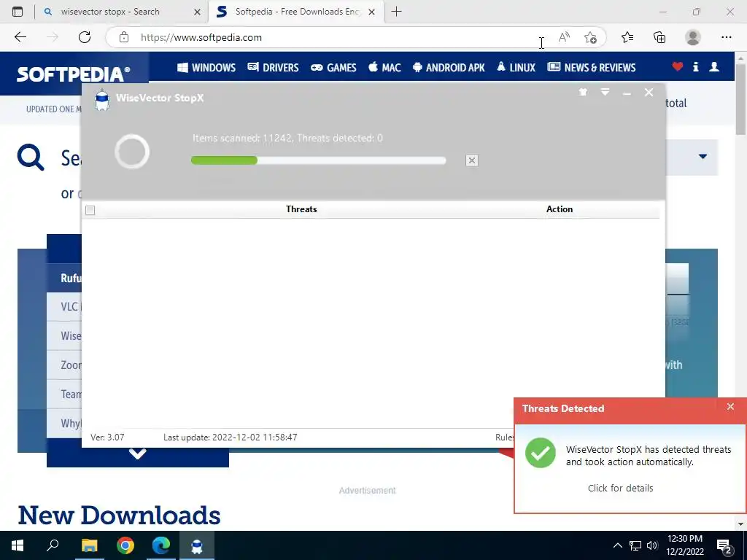Click the green checkmark in notification

pos(541,453)
